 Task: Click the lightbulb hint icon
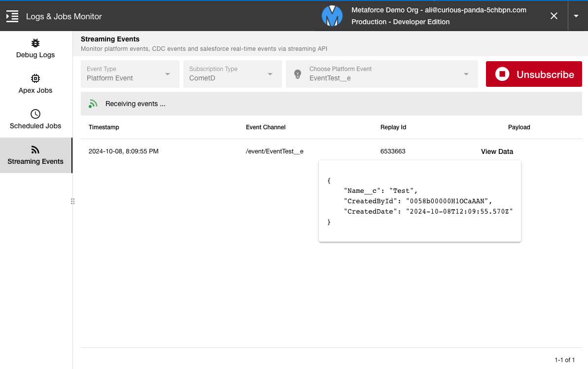pyautogui.click(x=297, y=74)
